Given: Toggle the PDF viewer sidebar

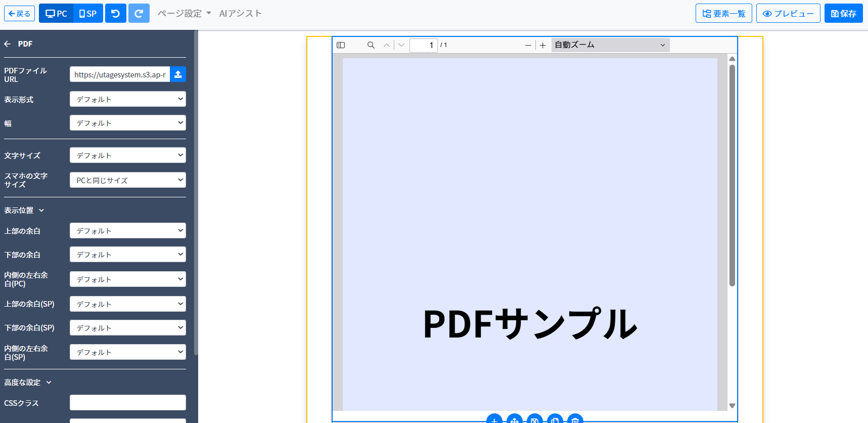Looking at the screenshot, I should click(341, 45).
